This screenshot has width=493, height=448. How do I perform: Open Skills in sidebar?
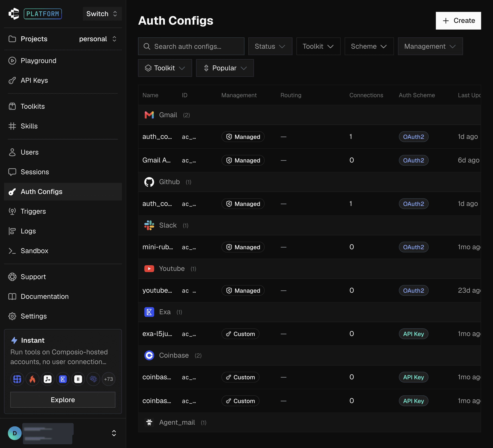(63, 126)
